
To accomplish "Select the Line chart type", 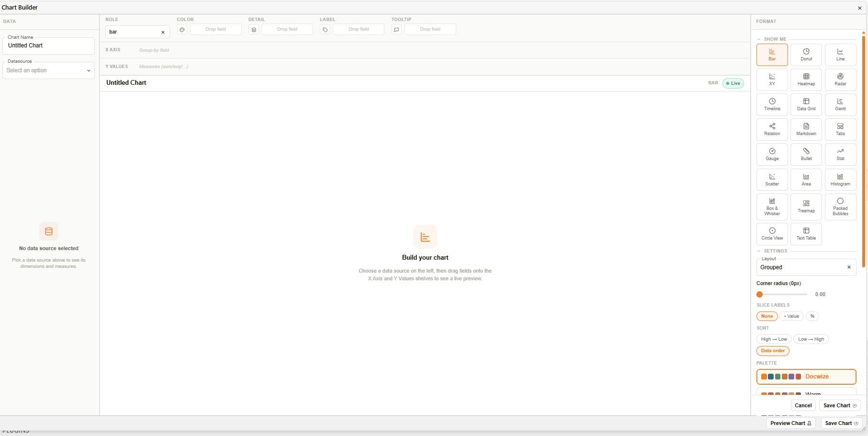I will click(x=840, y=55).
